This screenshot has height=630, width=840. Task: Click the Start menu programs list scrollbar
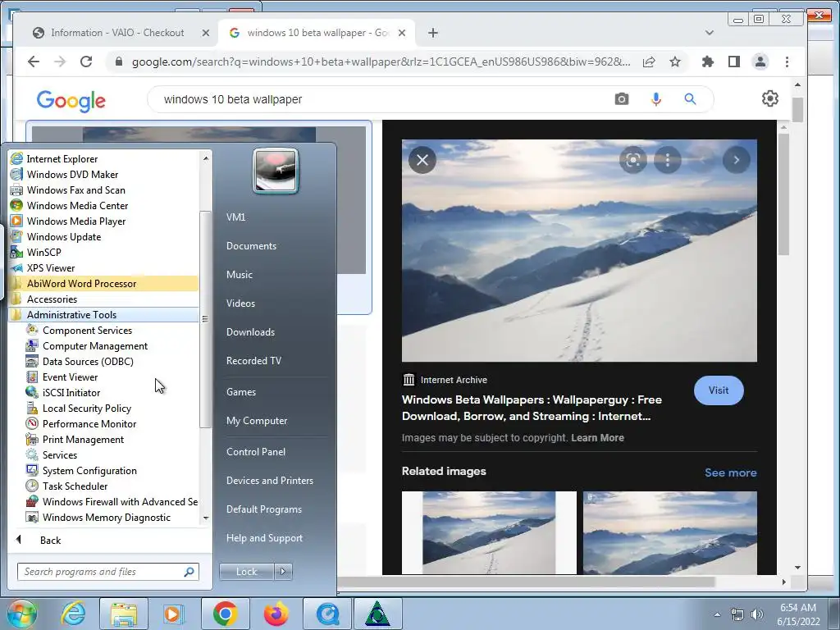pos(204,319)
